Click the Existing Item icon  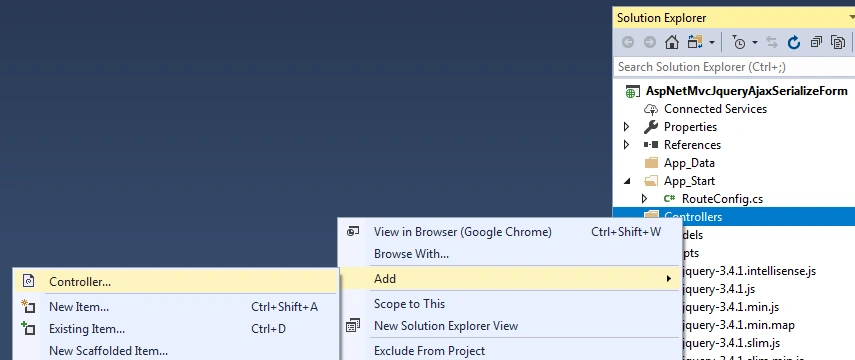coord(28,328)
